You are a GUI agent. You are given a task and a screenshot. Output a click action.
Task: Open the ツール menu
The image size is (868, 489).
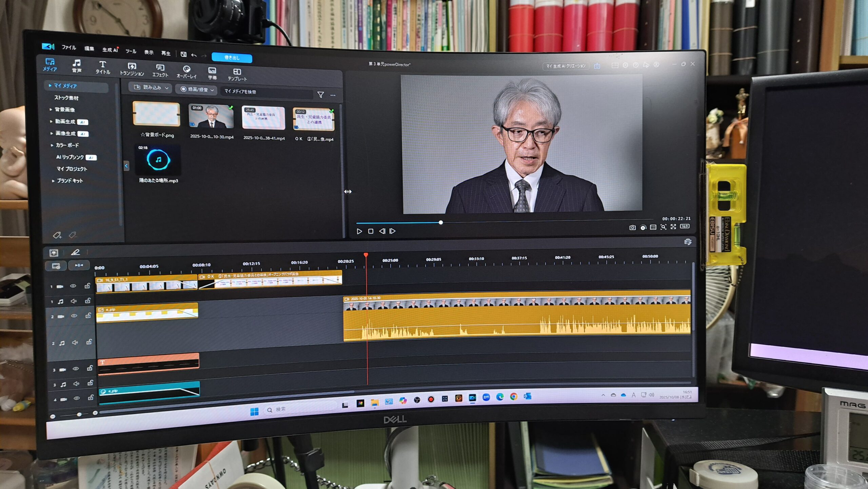point(131,51)
